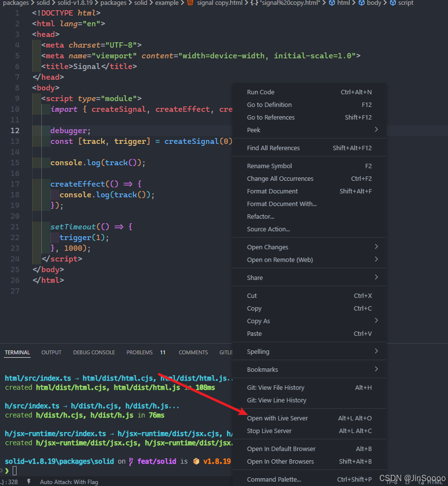Click Stop Live Server
448x486 pixels.
coord(309,431)
